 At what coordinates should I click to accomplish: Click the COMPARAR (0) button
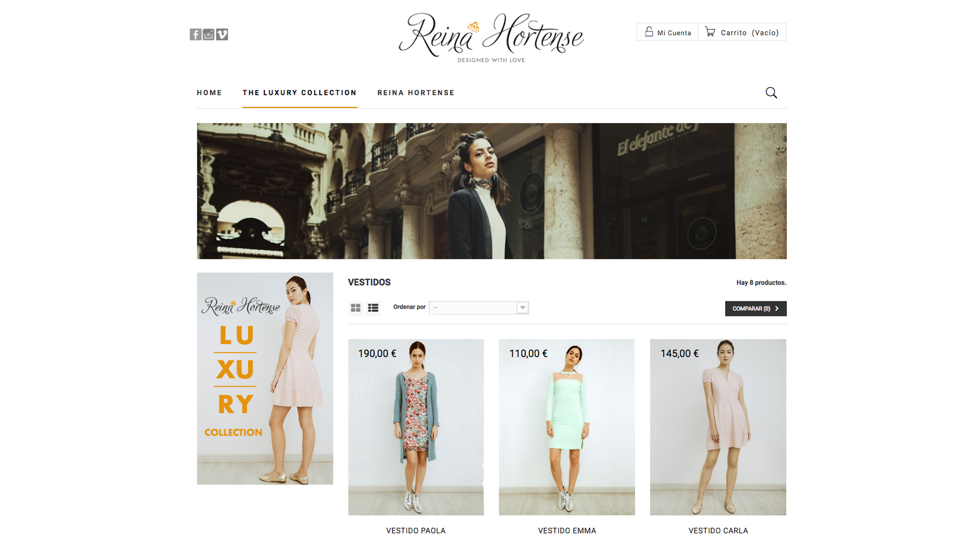pyautogui.click(x=756, y=309)
